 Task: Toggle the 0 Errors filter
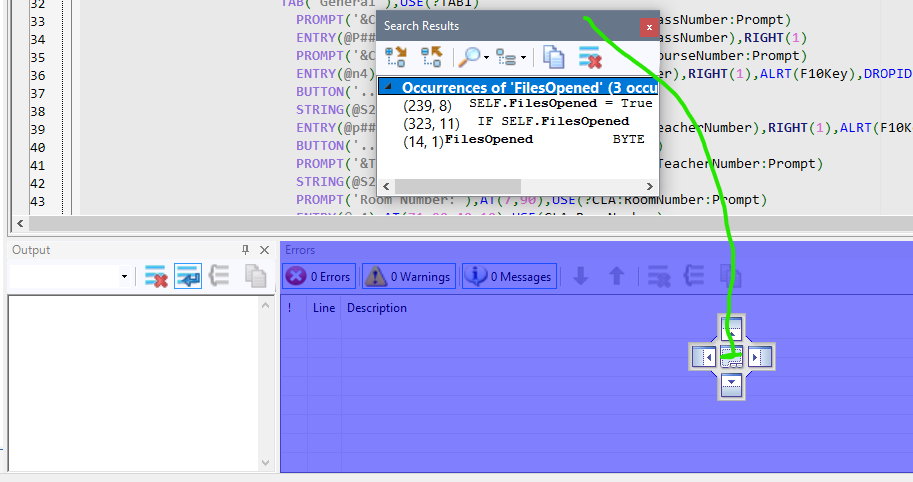319,277
